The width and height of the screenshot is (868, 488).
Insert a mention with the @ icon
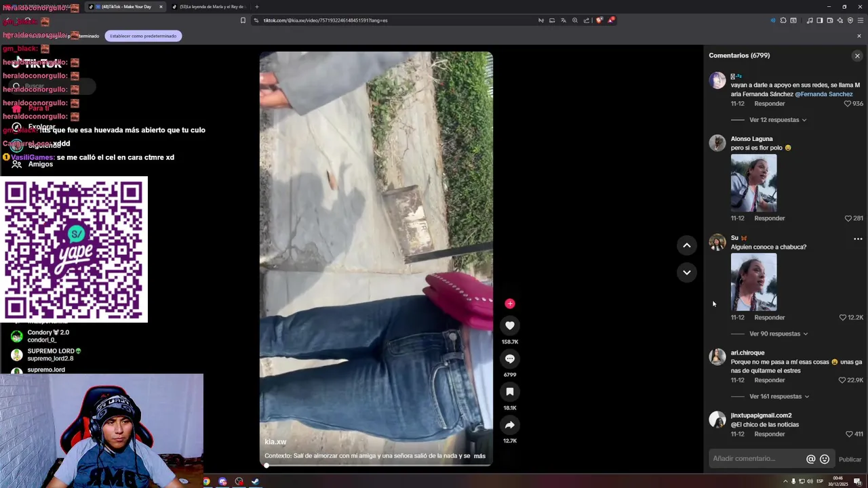pyautogui.click(x=810, y=459)
